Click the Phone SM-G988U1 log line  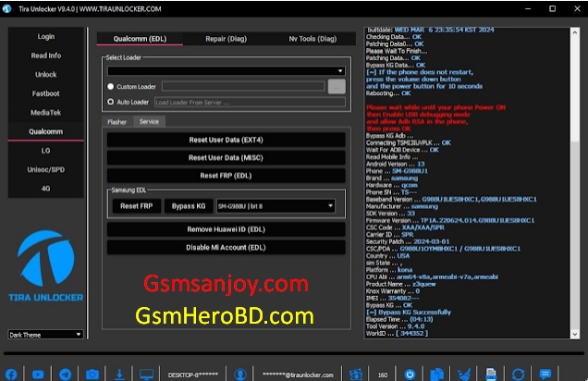[x=397, y=171]
